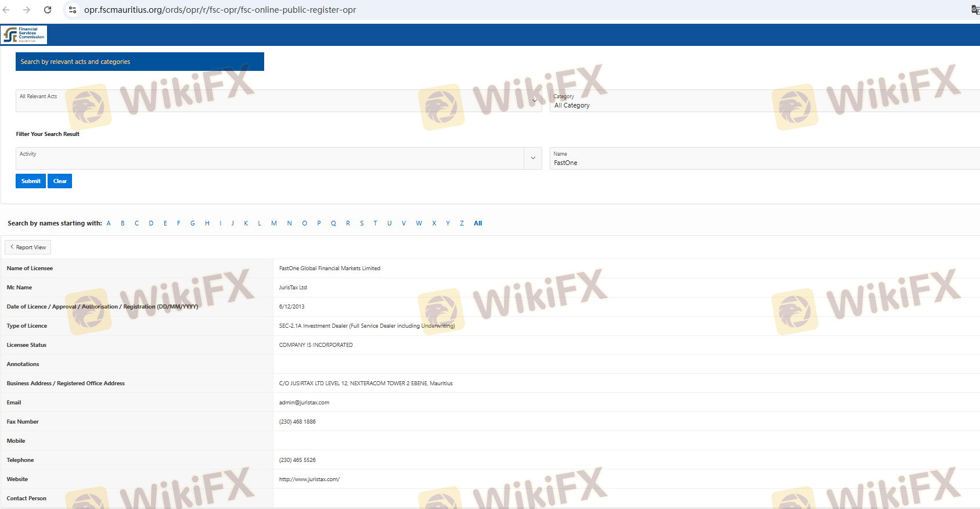Image resolution: width=980 pixels, height=509 pixels.
Task: Filter names starting with W
Action: pyautogui.click(x=419, y=223)
